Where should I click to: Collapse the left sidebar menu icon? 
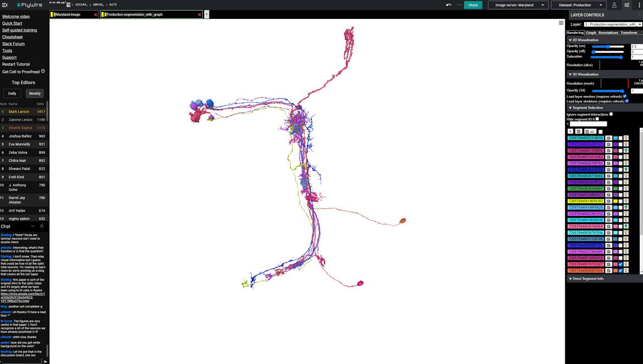(x=4, y=5)
